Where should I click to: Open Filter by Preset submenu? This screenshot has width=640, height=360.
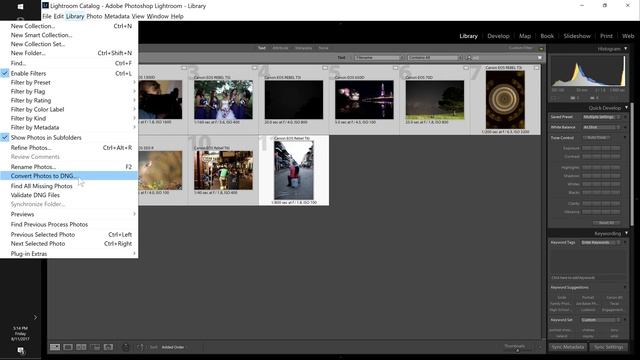69,82
